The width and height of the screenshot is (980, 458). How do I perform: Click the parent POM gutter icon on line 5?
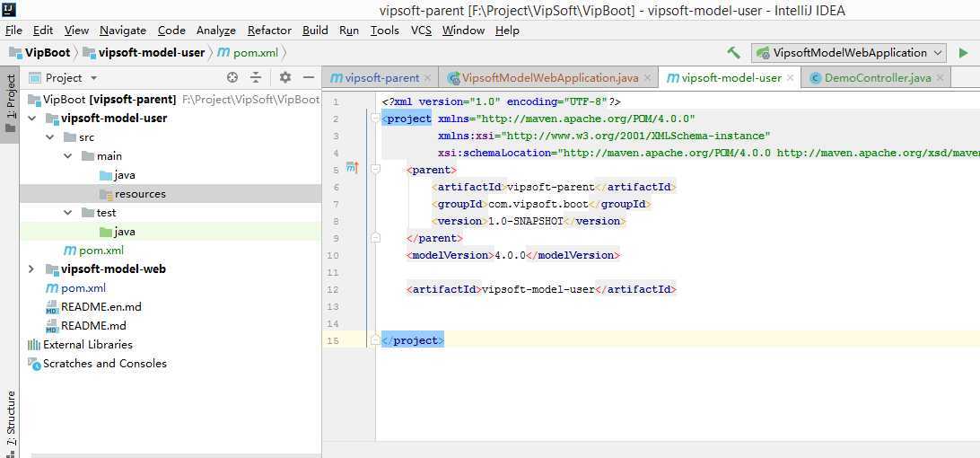(x=353, y=168)
